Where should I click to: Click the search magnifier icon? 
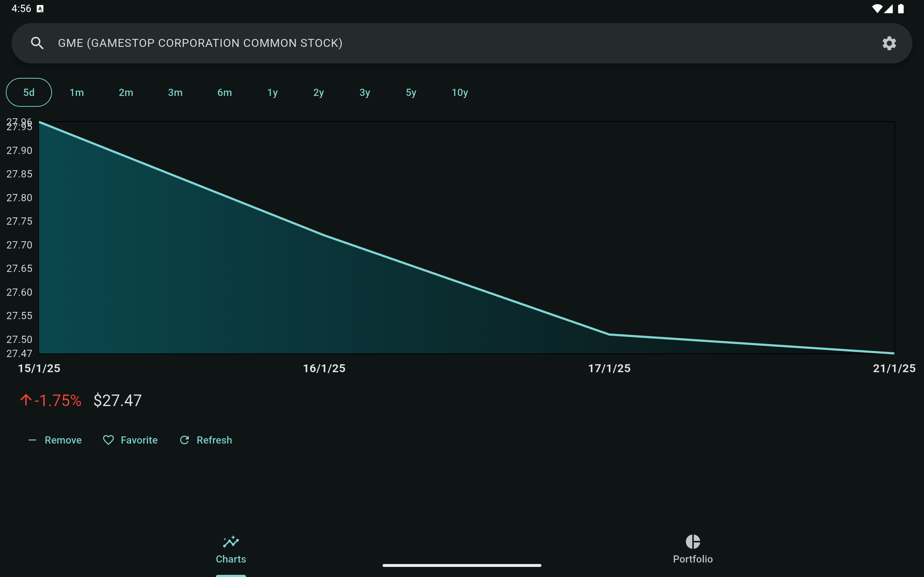pyautogui.click(x=37, y=43)
